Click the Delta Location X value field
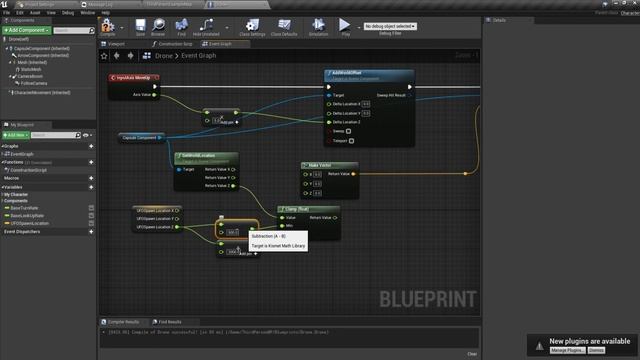Image resolution: width=640 pixels, height=360 pixels. click(x=366, y=104)
